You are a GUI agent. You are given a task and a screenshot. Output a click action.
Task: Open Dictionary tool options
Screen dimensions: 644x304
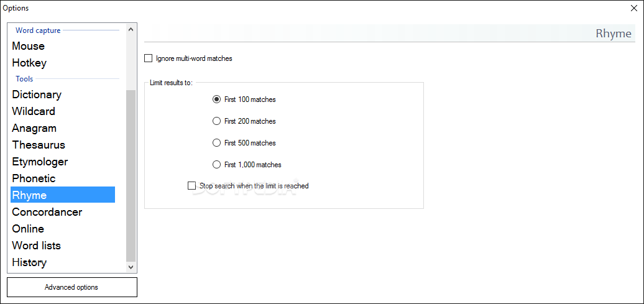(x=37, y=94)
